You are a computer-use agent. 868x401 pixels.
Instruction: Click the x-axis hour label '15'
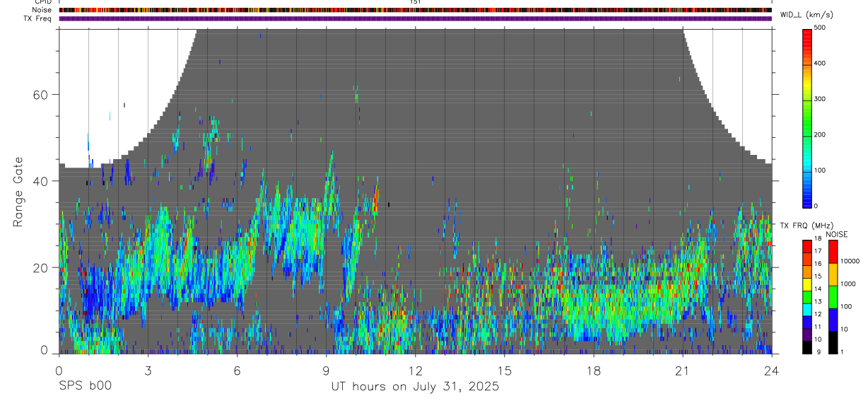[505, 370]
